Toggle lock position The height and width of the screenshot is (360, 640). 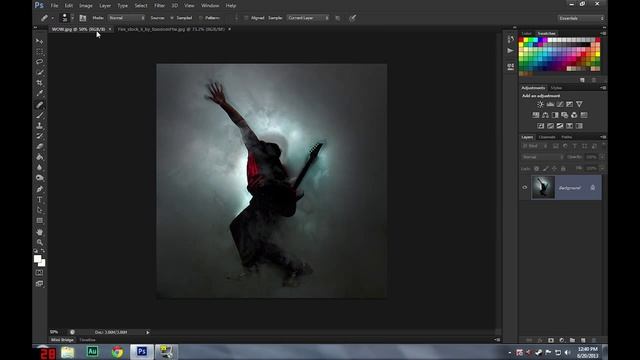pos(554,169)
